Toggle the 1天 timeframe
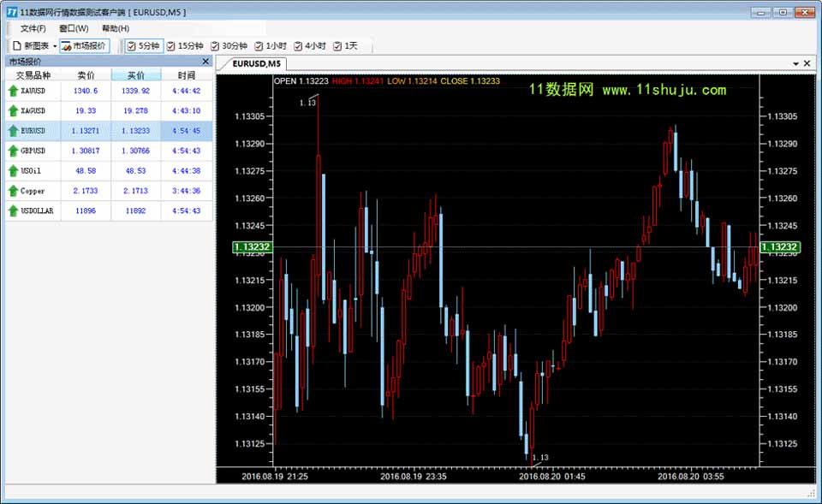822x504 pixels. tap(345, 46)
